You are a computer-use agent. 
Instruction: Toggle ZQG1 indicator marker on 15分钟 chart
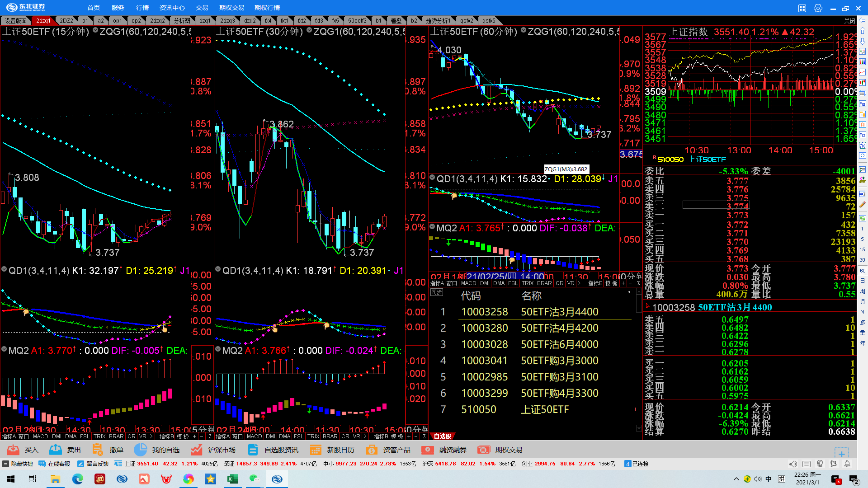click(x=95, y=31)
